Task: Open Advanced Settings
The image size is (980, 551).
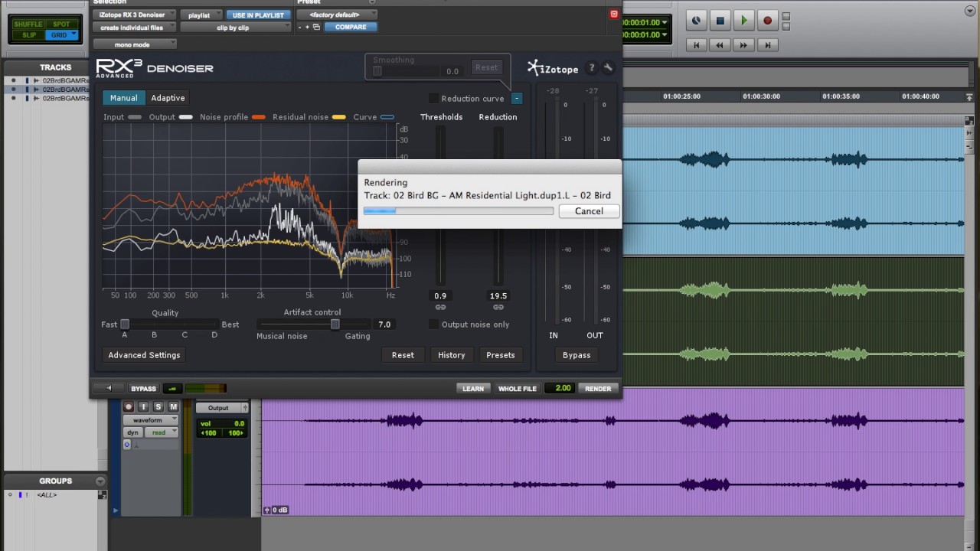Action: pyautogui.click(x=144, y=355)
